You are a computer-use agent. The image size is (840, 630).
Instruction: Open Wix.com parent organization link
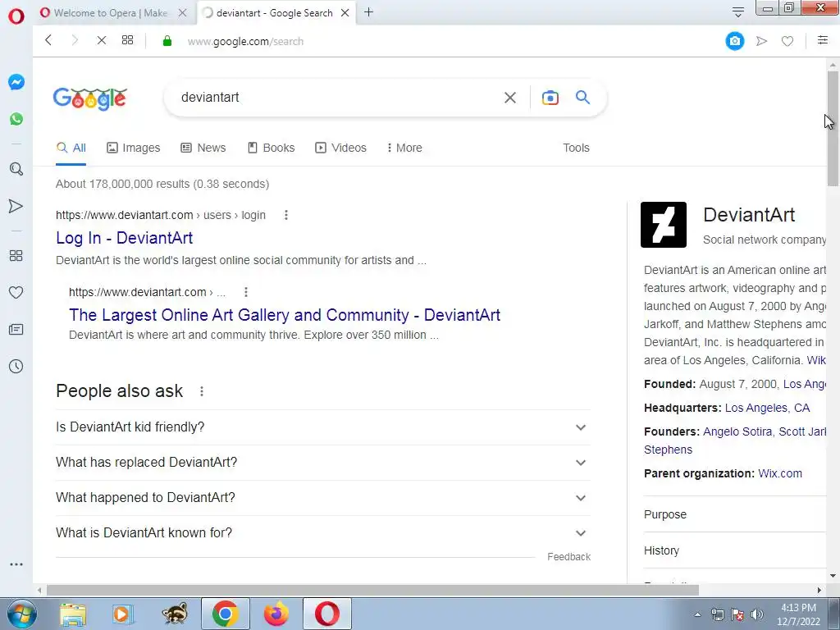(x=780, y=473)
